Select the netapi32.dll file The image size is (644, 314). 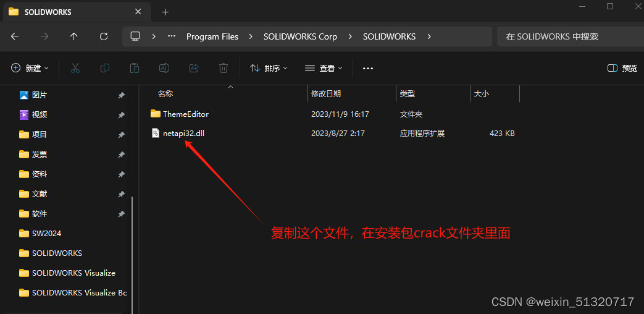pos(183,134)
